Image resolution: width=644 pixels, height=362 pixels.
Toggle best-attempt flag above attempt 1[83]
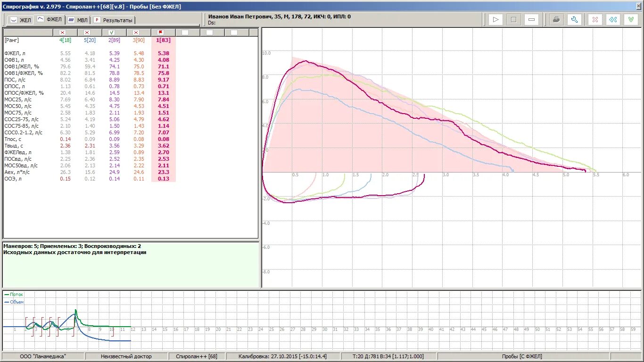(160, 33)
